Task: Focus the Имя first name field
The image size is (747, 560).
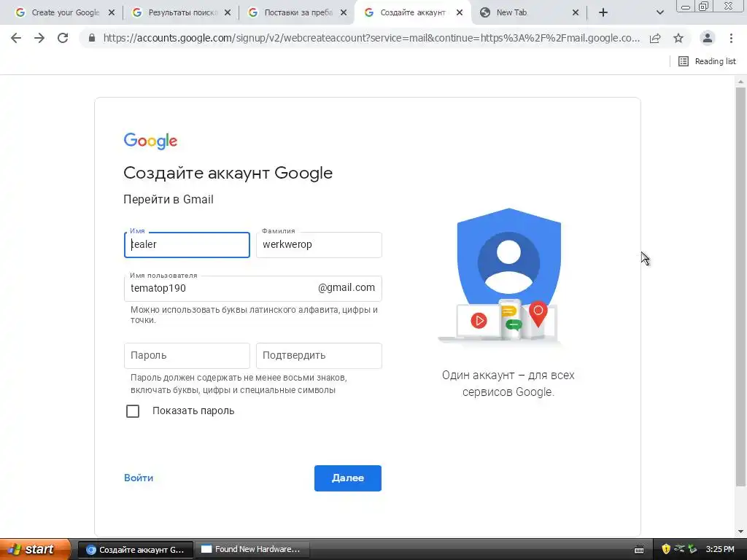Action: 187,245
